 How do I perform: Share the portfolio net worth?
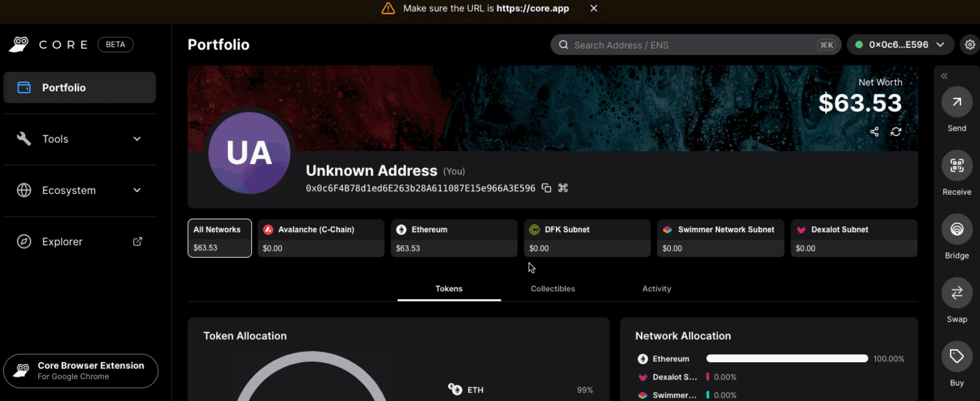click(874, 132)
